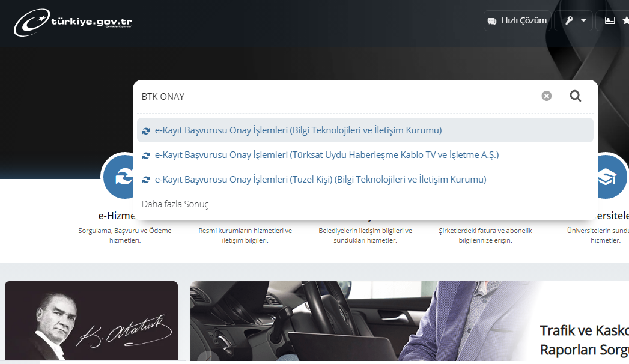Click the türkiye.gov.tr logo
This screenshot has width=629, height=364.
pos(73,23)
